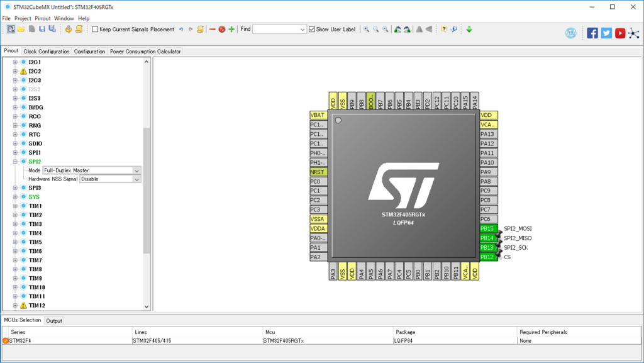
Task: Click the gray upward triangle flip icon
Action: 419,29
